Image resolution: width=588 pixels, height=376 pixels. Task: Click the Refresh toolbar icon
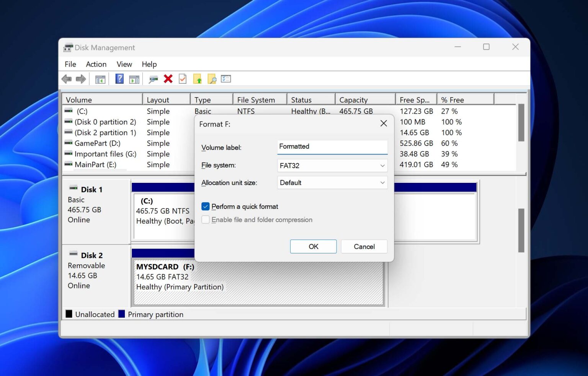[x=153, y=79]
